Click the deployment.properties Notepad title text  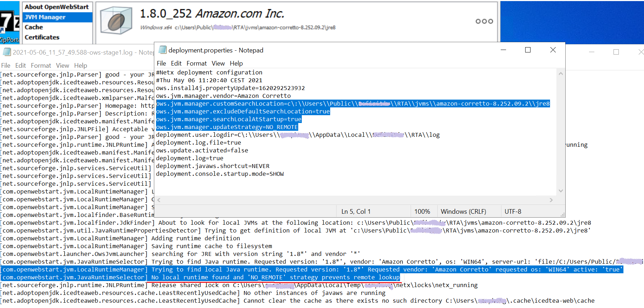click(216, 50)
